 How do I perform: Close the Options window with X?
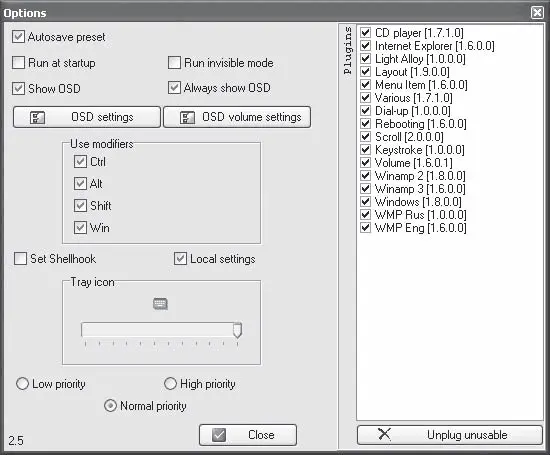537,13
